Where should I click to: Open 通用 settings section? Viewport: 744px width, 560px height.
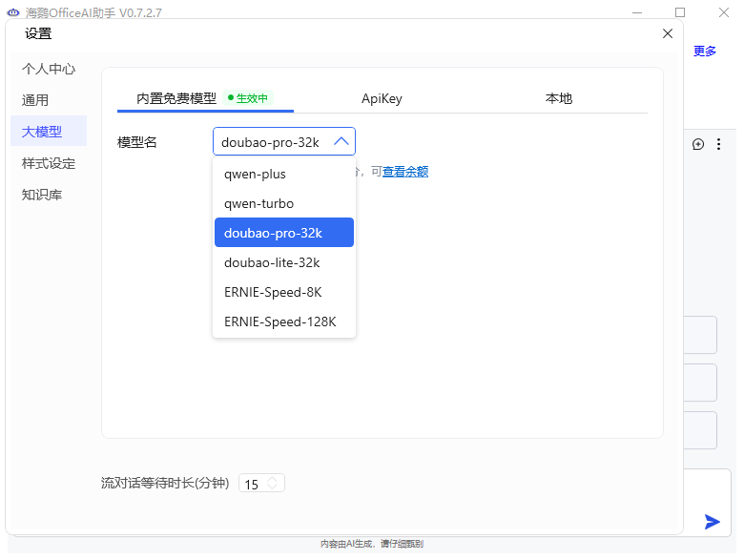[x=49, y=100]
